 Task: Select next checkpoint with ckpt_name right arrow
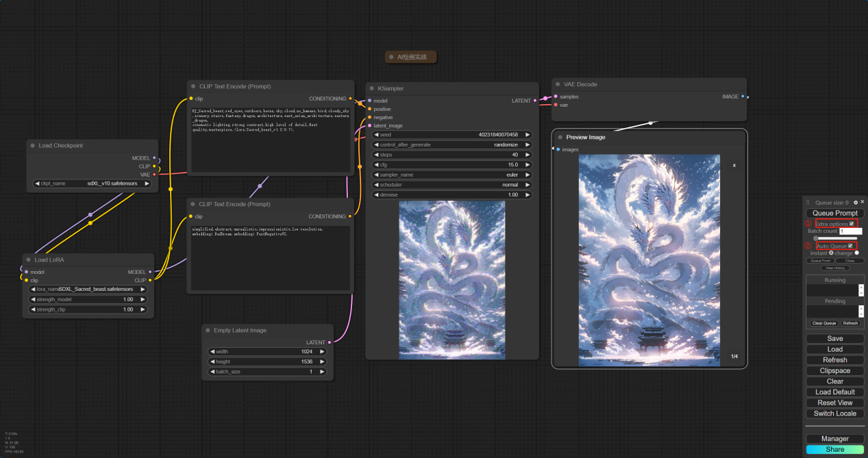147,183
